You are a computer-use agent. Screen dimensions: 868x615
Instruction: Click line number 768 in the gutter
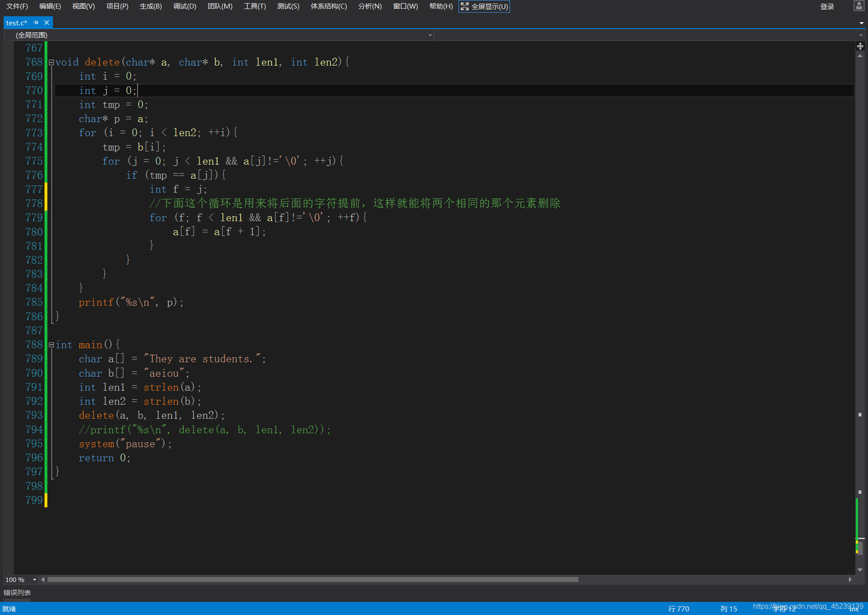click(34, 62)
